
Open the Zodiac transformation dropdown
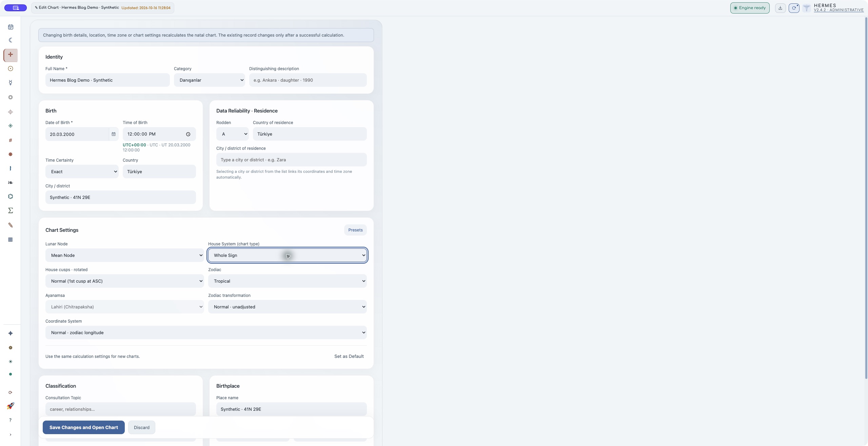(x=288, y=307)
